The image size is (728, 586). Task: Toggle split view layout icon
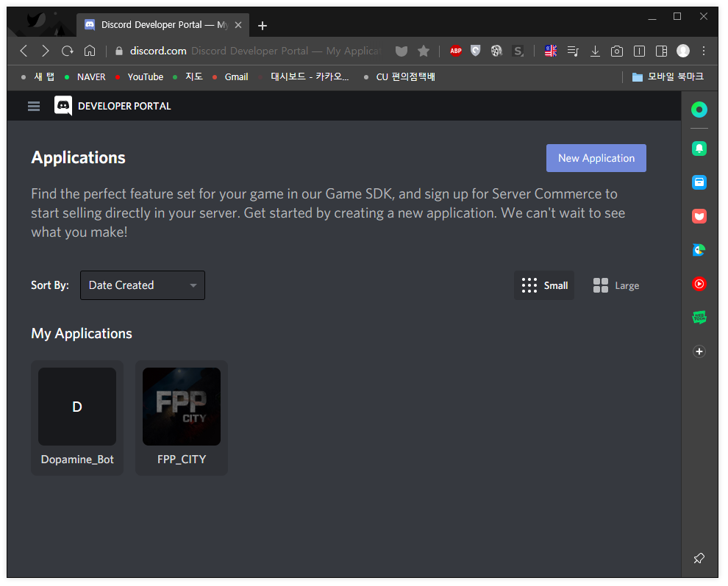661,51
